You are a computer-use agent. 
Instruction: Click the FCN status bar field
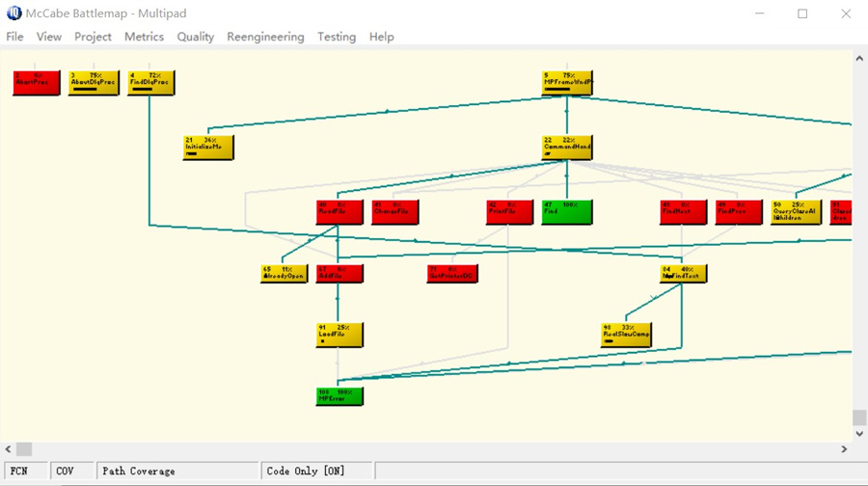click(x=24, y=472)
